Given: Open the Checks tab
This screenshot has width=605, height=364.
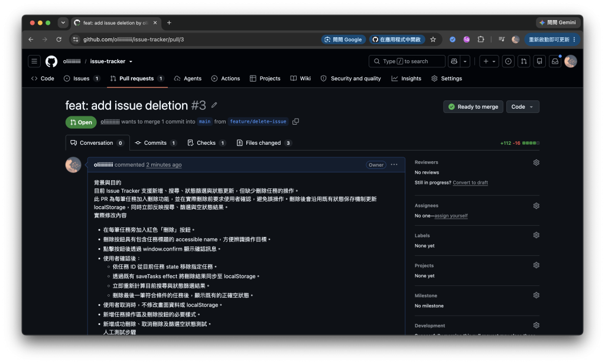Looking at the screenshot, I should [x=206, y=143].
